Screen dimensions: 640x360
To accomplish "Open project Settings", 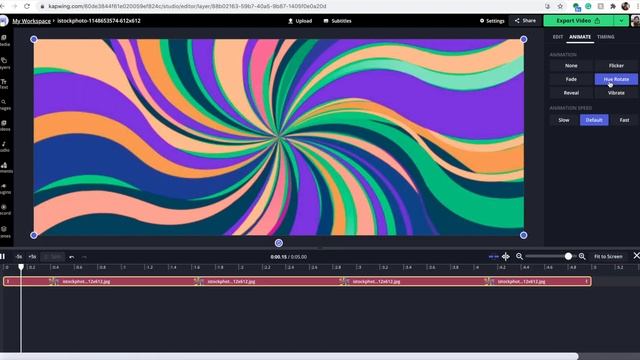I will click(492, 21).
